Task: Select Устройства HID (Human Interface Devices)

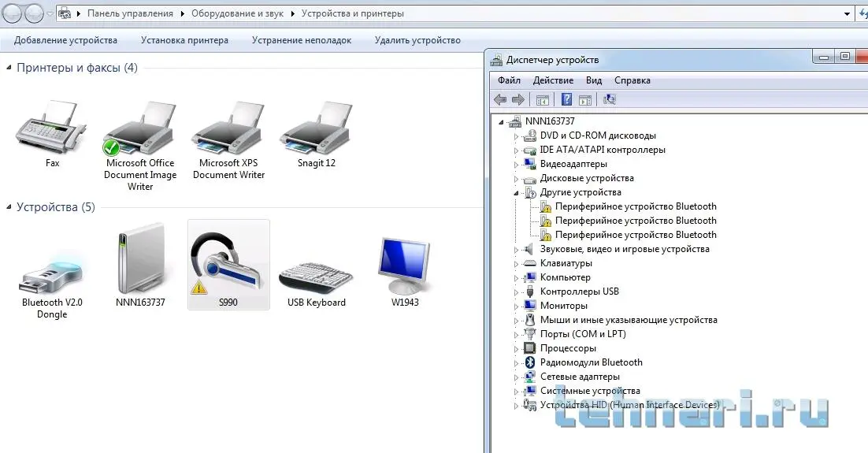Action: click(630, 405)
